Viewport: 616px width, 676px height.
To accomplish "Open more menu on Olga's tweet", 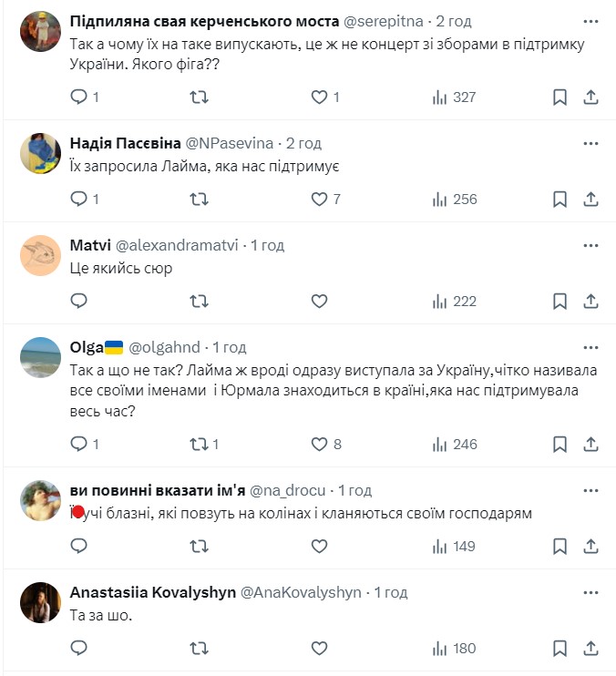I will (590, 347).
